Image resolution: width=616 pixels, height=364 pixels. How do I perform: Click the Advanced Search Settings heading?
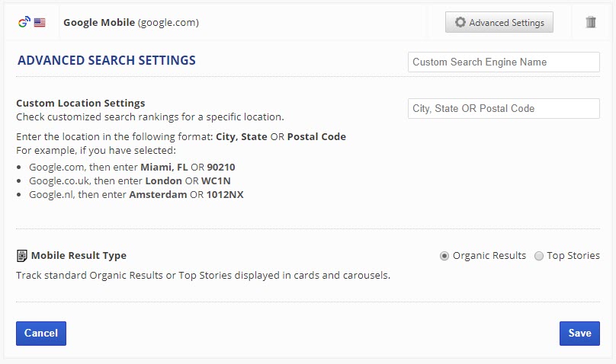pyautogui.click(x=107, y=60)
